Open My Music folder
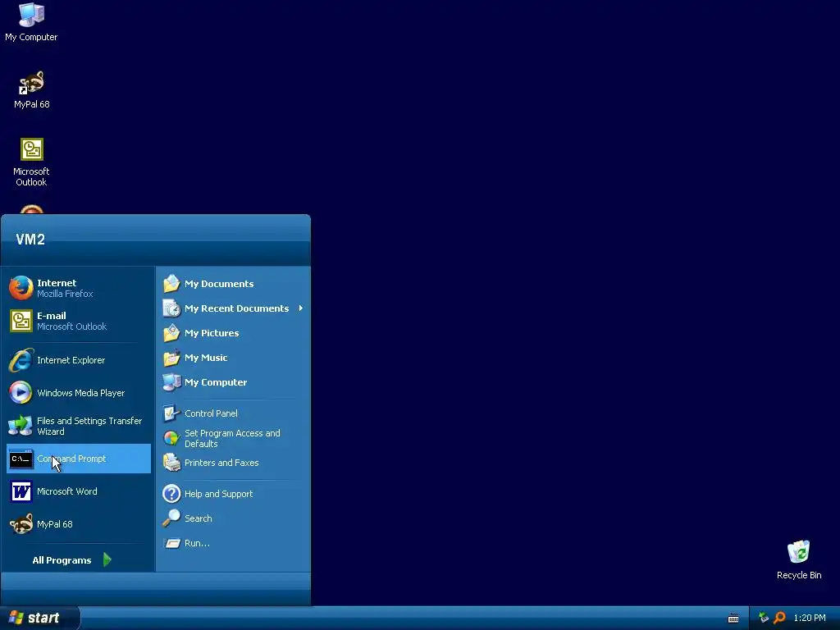Viewport: 840px width, 630px height. 232,358
